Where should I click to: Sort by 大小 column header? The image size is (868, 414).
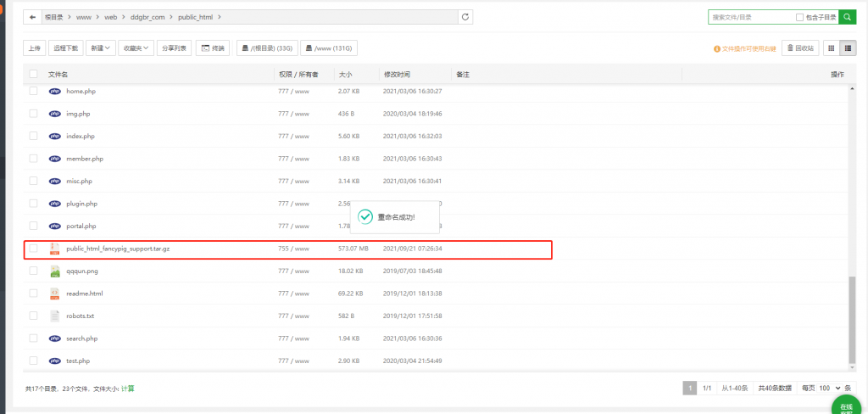[345, 75]
